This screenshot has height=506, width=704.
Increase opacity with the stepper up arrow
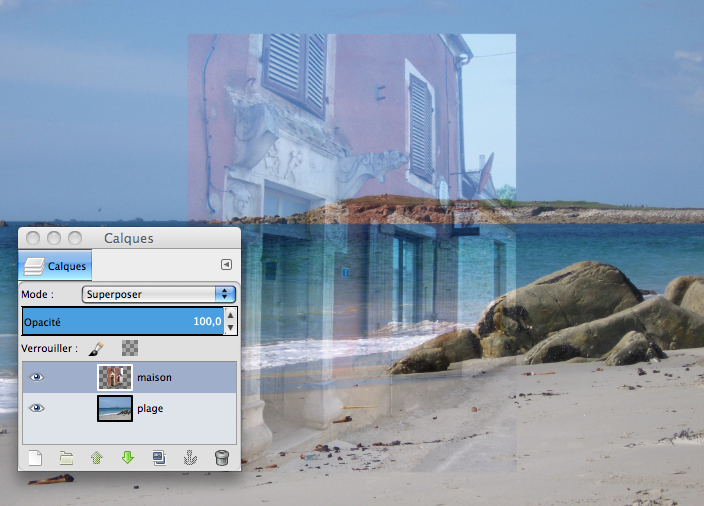pos(230,315)
